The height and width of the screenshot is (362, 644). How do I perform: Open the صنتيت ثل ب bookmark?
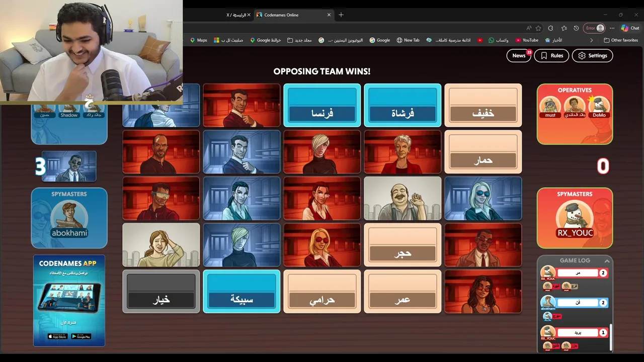coord(228,40)
